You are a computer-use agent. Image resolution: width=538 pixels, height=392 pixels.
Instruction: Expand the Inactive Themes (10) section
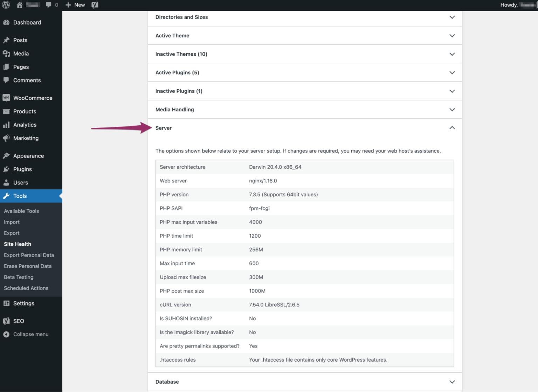305,54
